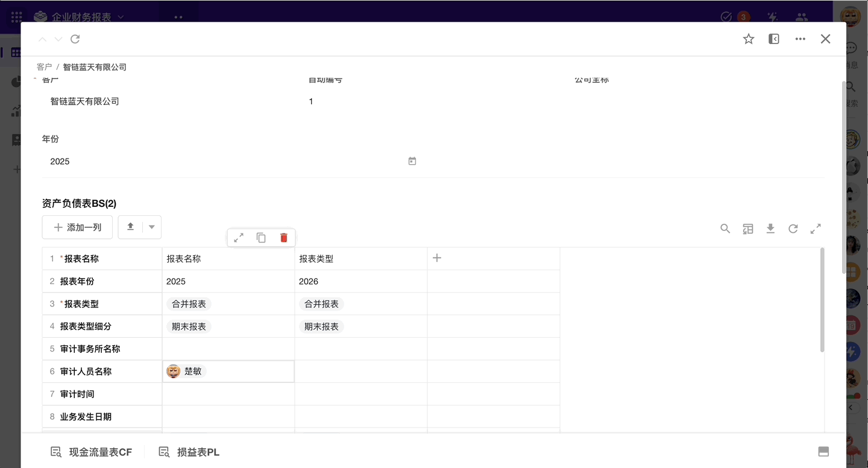
Task: Click the refresh icon near the top arrows
Action: [75, 39]
